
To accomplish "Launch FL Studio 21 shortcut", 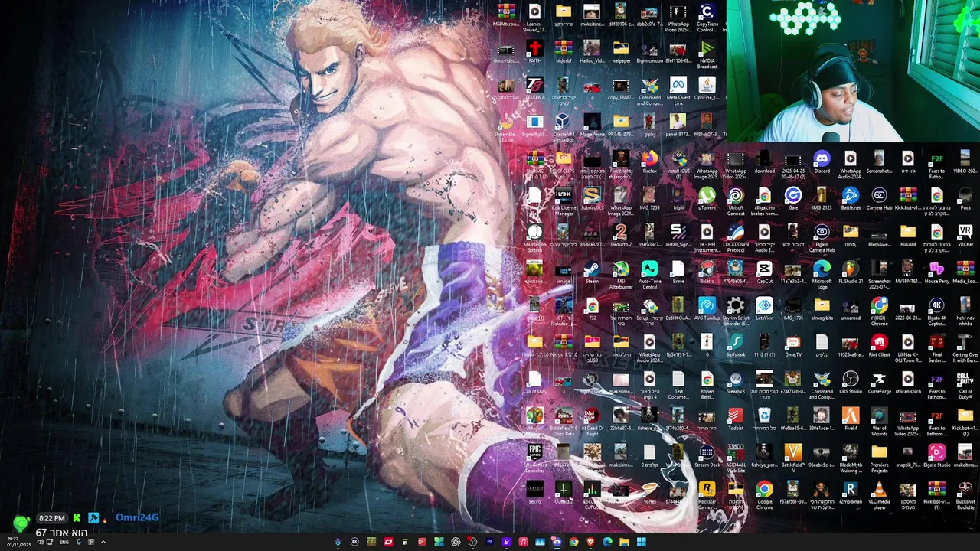I will [x=851, y=273].
